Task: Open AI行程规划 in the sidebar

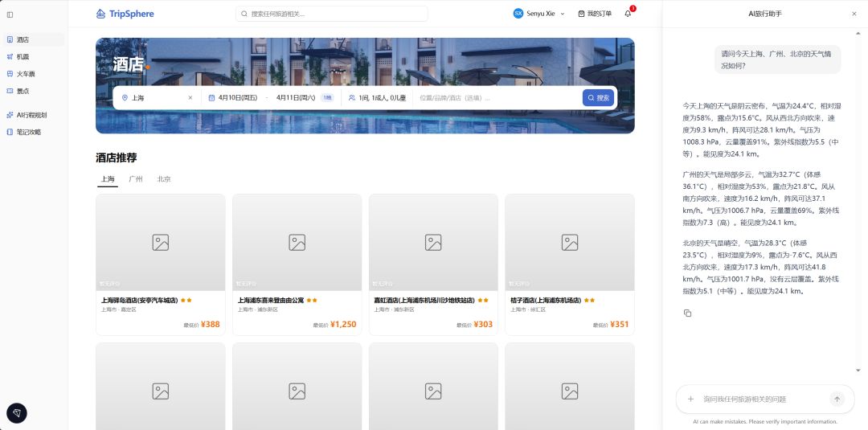Action: (x=34, y=115)
